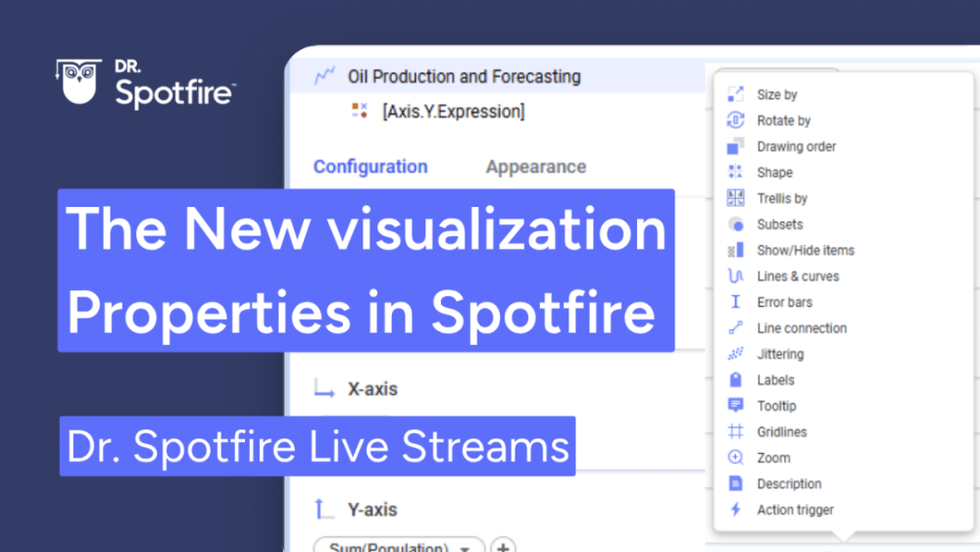Click the Tooltip speech bubble icon
980x552 pixels.
[x=736, y=406]
